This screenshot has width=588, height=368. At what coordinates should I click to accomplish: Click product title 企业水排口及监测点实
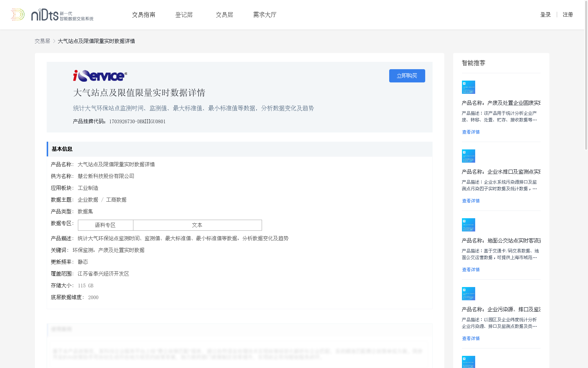click(x=501, y=172)
